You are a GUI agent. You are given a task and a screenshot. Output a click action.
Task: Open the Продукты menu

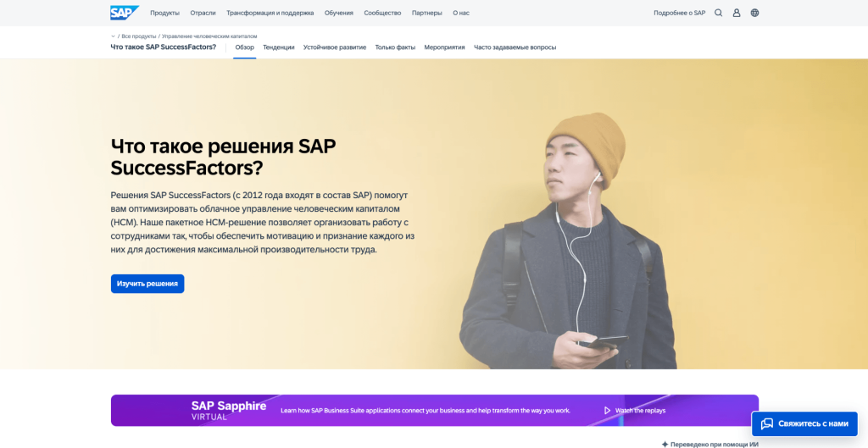[165, 13]
